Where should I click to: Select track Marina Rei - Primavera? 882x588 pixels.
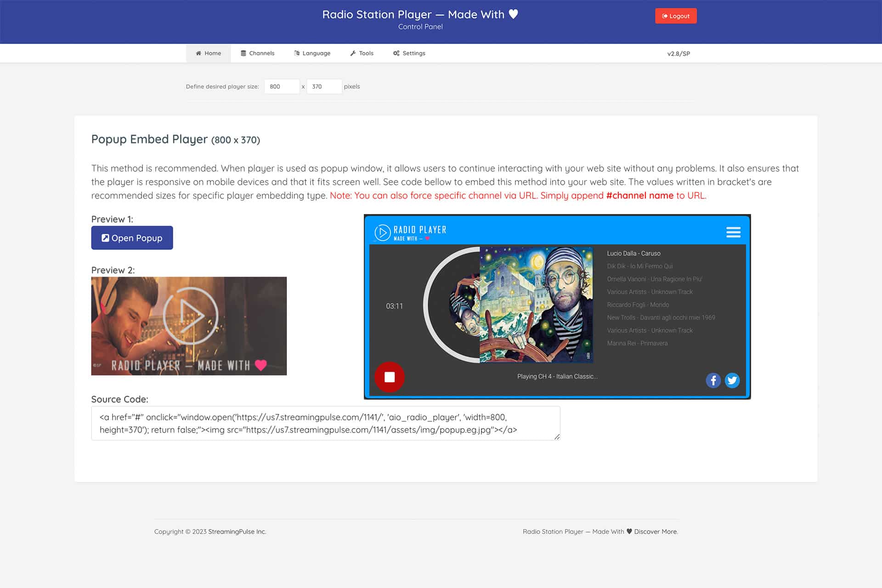pos(637,343)
